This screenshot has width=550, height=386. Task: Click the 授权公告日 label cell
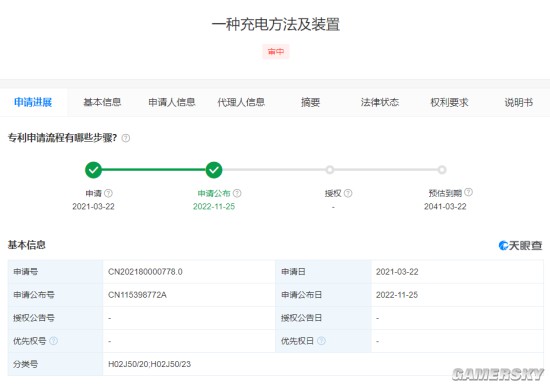[x=323, y=318]
